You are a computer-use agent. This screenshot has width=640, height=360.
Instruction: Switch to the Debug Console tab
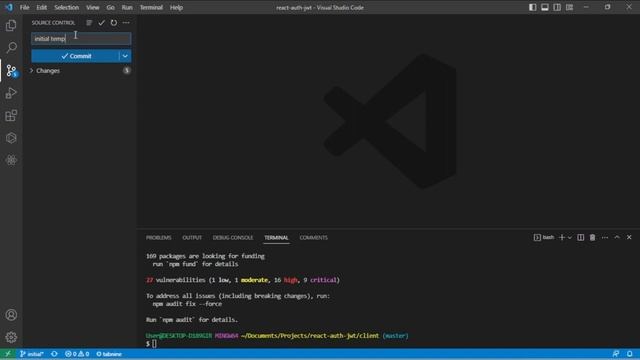coord(233,238)
